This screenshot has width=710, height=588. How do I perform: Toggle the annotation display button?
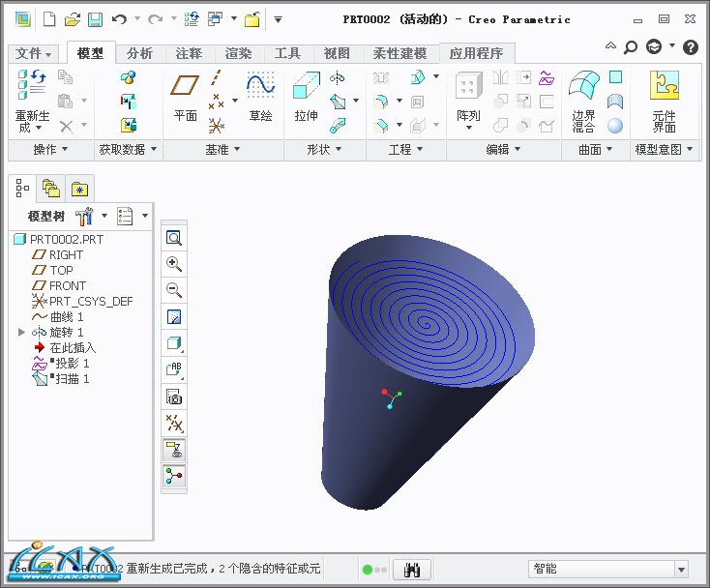click(174, 449)
